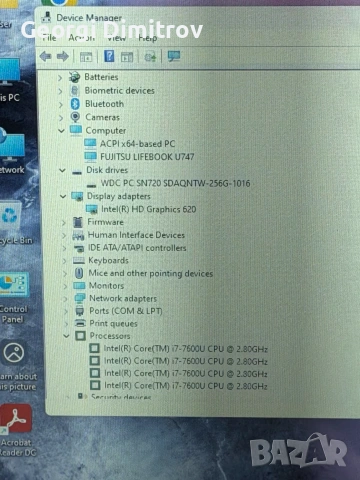Click the Forward arrow toolbar button
This screenshot has height=480, width=360.
click(x=63, y=56)
